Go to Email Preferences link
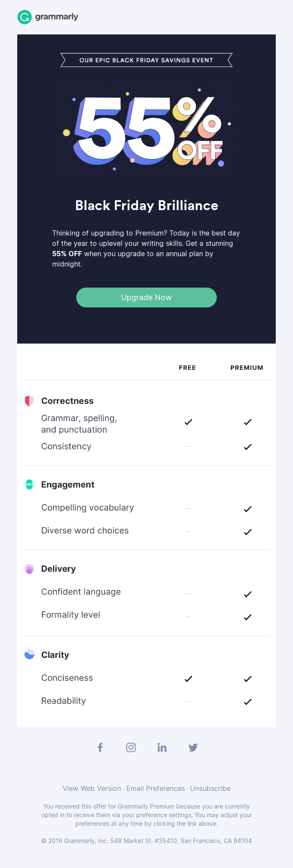Viewport: 293px width, 868px height. [156, 788]
